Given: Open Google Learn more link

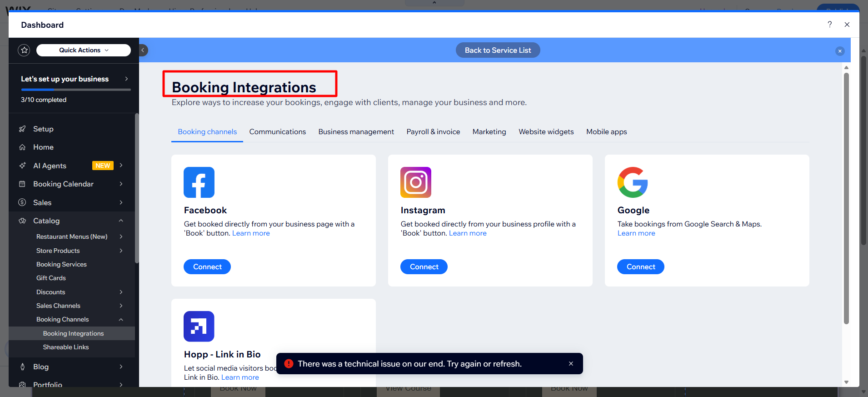Looking at the screenshot, I should pyautogui.click(x=636, y=233).
